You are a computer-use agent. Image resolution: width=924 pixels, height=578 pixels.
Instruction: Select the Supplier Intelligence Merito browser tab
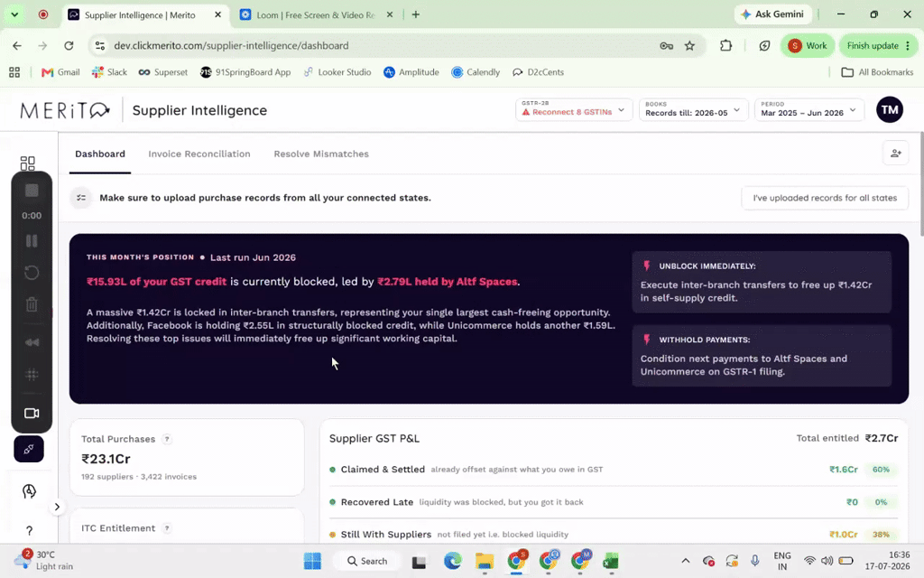pos(145,14)
